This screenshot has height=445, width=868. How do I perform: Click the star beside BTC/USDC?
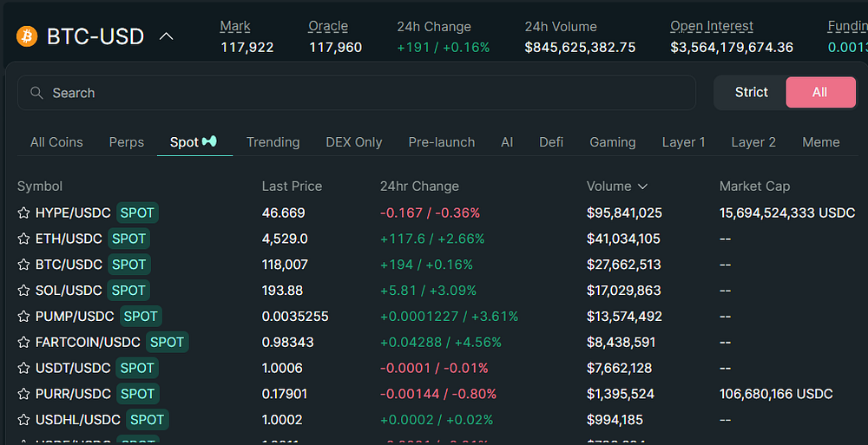click(x=23, y=265)
